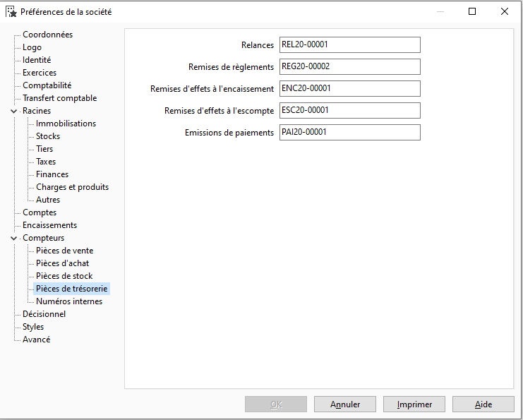Close the Préférences de la société window

tap(505, 12)
